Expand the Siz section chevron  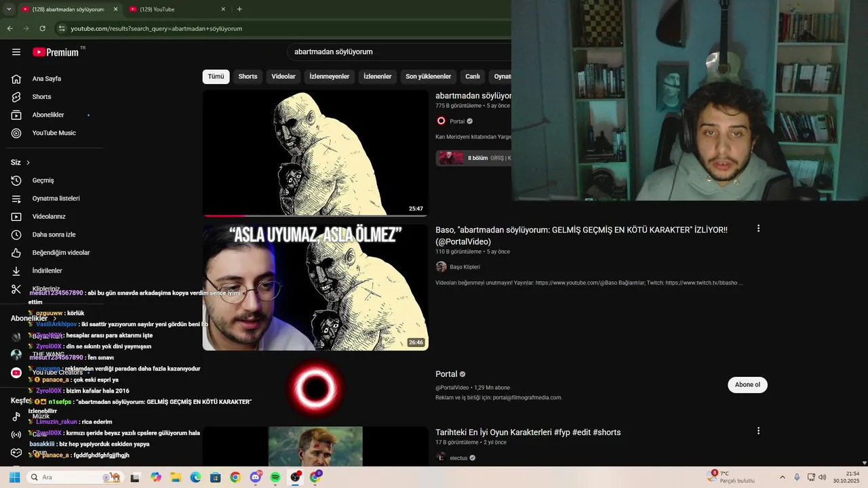pos(28,163)
